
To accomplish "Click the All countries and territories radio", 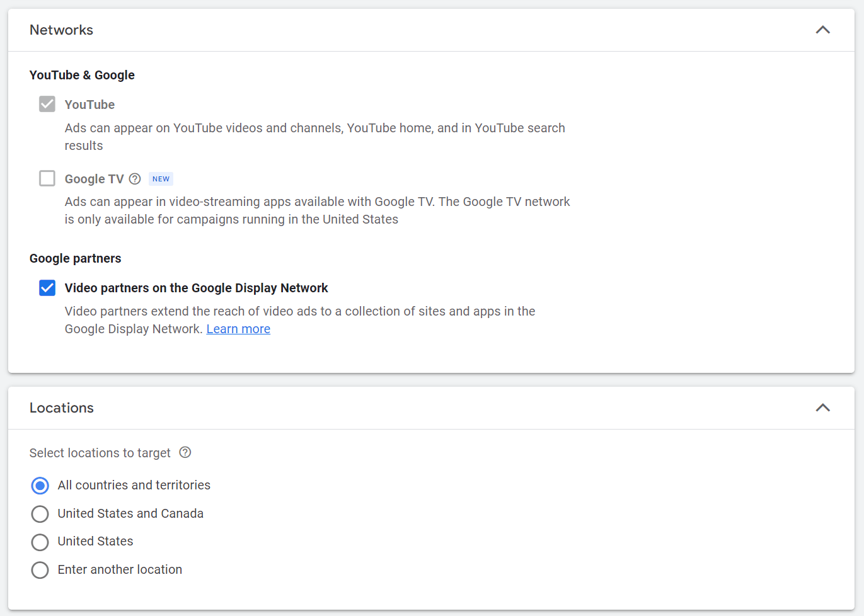I will 40,485.
